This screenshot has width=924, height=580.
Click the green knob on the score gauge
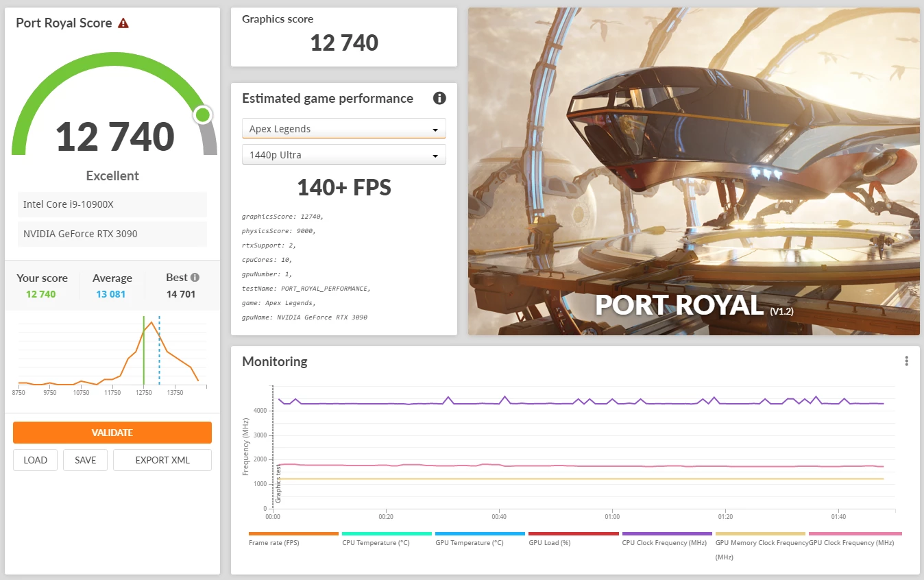click(202, 114)
